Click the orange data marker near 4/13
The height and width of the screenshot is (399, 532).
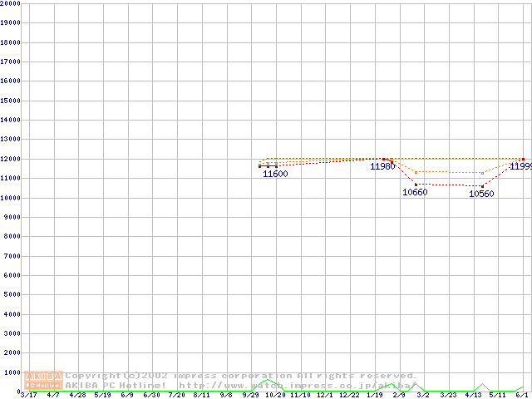tap(482, 173)
